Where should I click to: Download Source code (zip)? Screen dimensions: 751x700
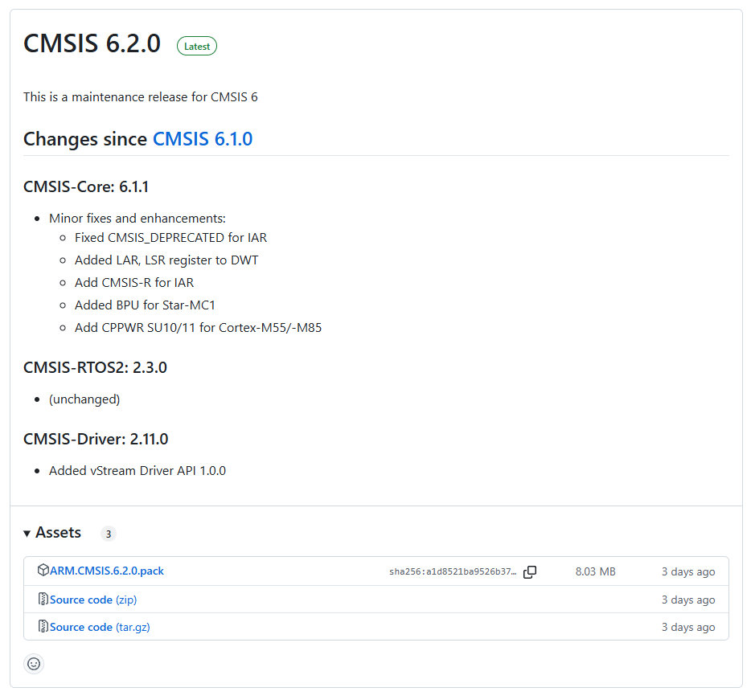[x=93, y=600]
